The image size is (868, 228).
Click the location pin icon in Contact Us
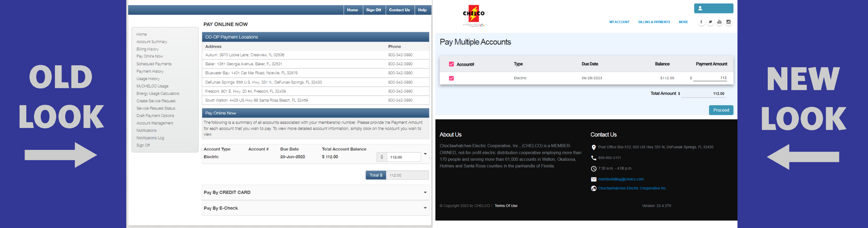pos(594,147)
